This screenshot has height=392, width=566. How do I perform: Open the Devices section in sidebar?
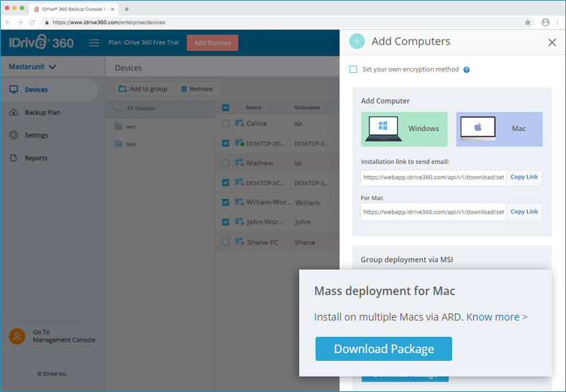[50, 90]
